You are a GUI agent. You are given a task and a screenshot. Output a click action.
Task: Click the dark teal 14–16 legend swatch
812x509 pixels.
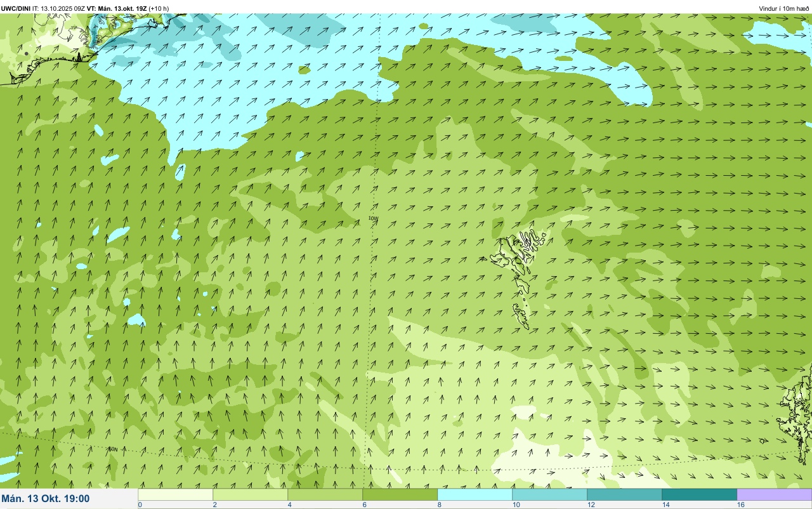[700, 494]
